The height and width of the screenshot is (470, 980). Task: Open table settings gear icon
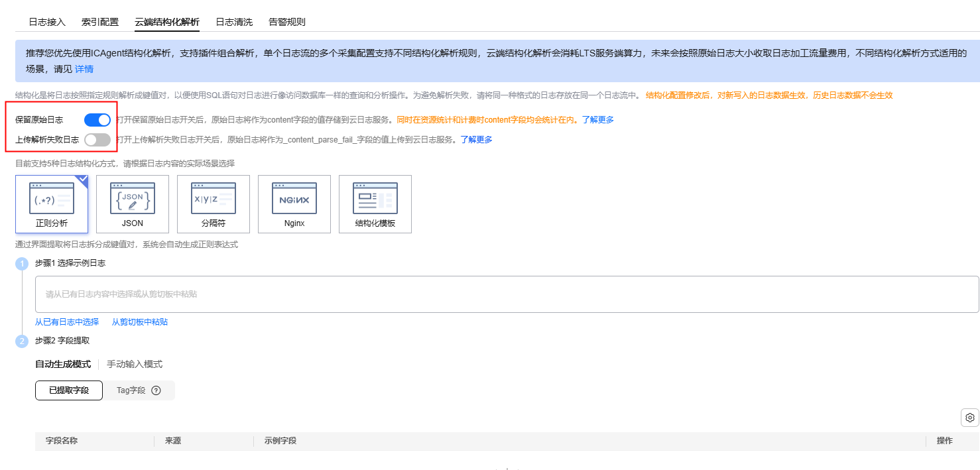point(970,418)
